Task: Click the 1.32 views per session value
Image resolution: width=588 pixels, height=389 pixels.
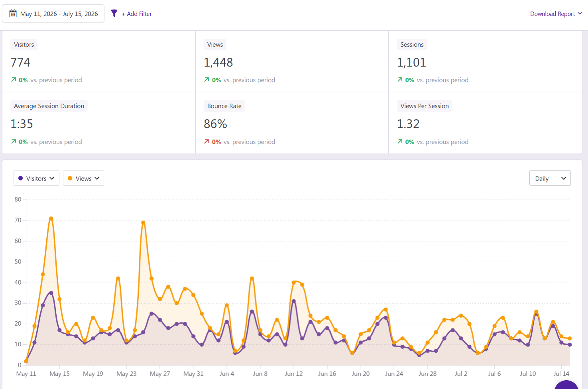Action: point(408,124)
